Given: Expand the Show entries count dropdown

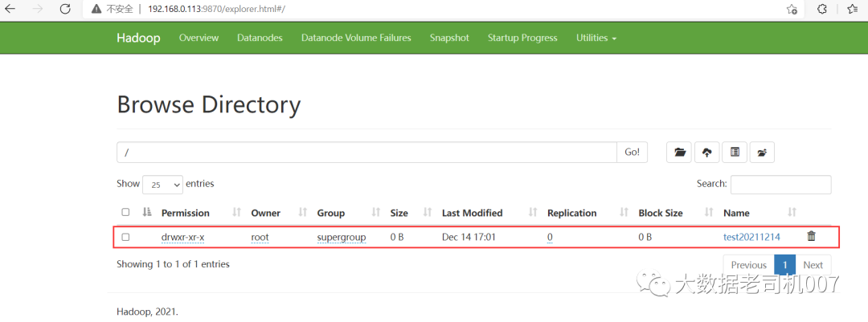Looking at the screenshot, I should tap(162, 185).
